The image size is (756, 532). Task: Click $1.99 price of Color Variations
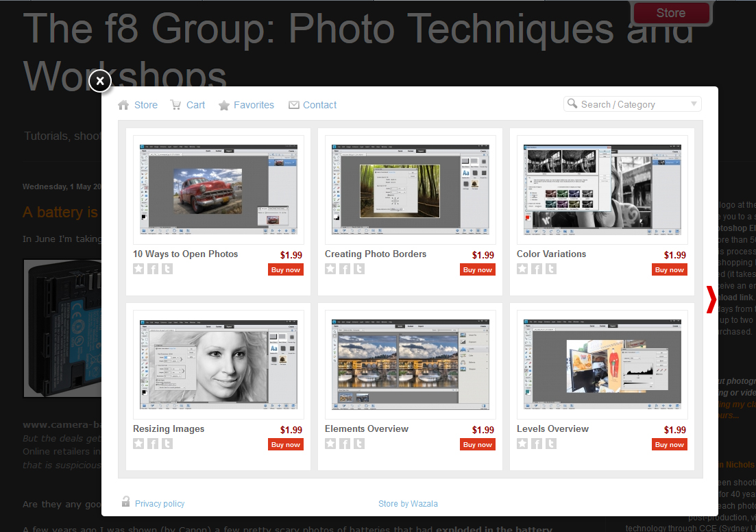click(x=675, y=255)
